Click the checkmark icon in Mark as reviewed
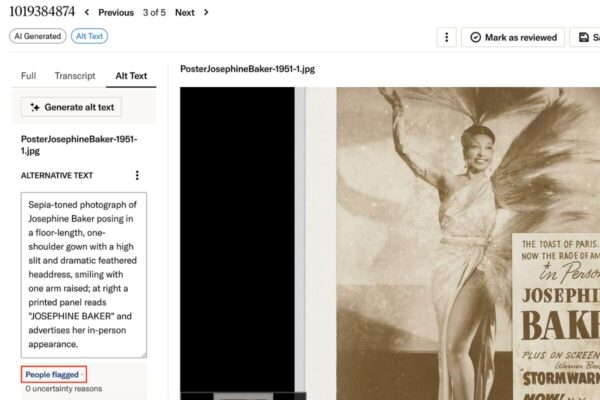The height and width of the screenshot is (400, 600). (x=475, y=37)
